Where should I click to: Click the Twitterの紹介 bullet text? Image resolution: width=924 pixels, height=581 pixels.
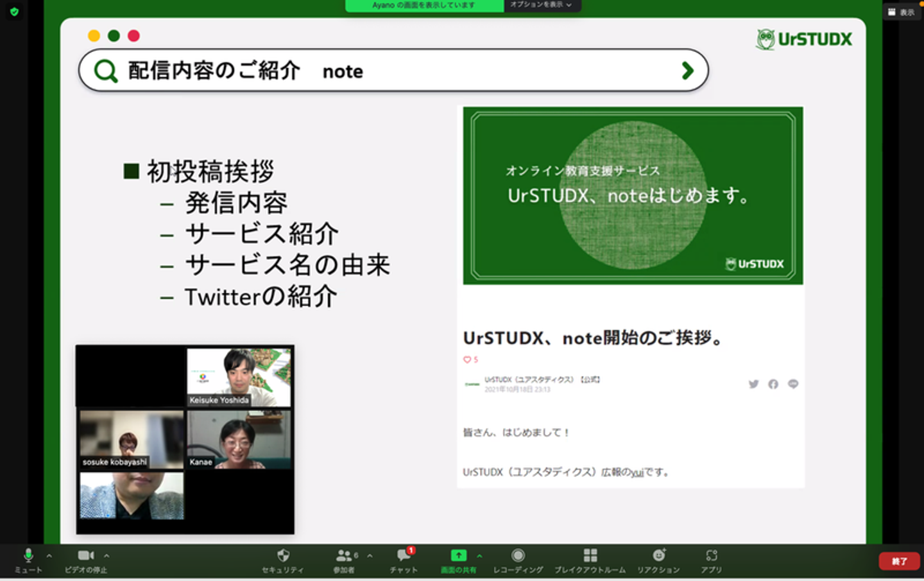[261, 296]
